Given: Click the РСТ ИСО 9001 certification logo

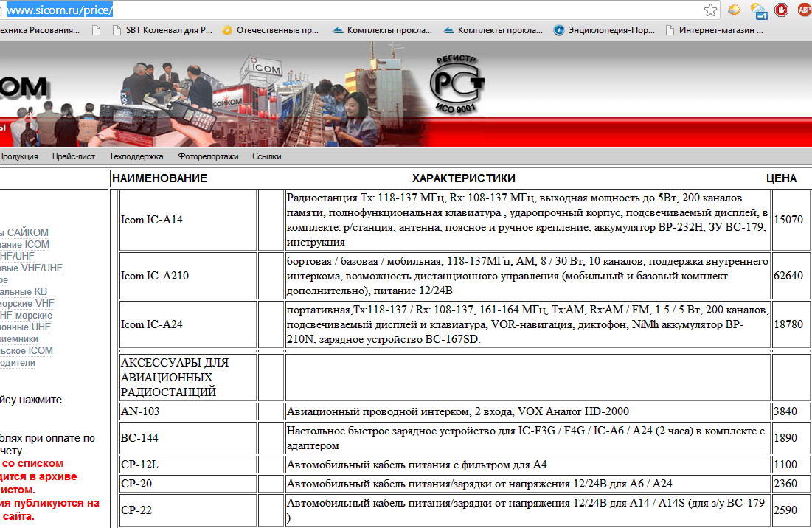Looking at the screenshot, I should [457, 83].
